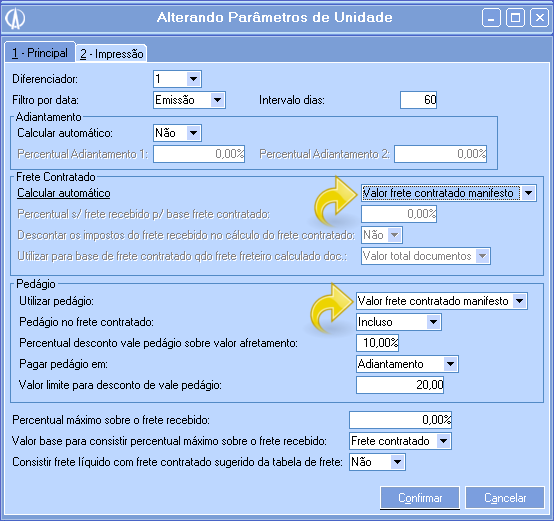Minimize the Alterando Parâmetros window
The height and width of the screenshot is (521, 554).
[491, 18]
